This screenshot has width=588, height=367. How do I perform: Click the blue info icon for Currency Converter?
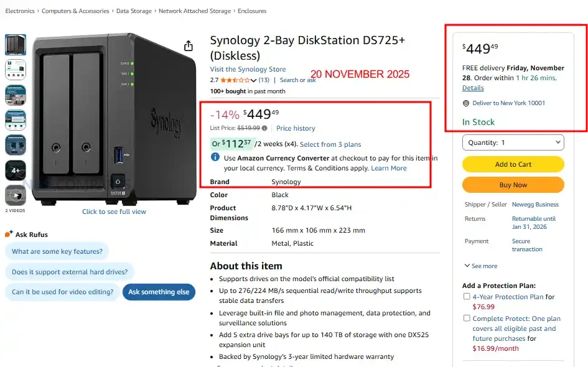[215, 158]
